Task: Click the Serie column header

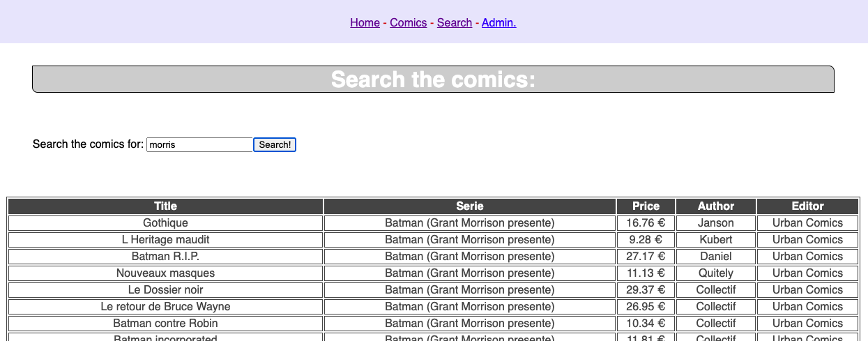Action: [x=470, y=206]
